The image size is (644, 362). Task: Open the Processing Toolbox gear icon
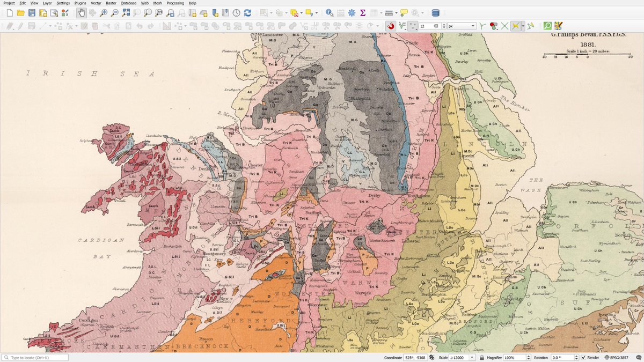352,13
